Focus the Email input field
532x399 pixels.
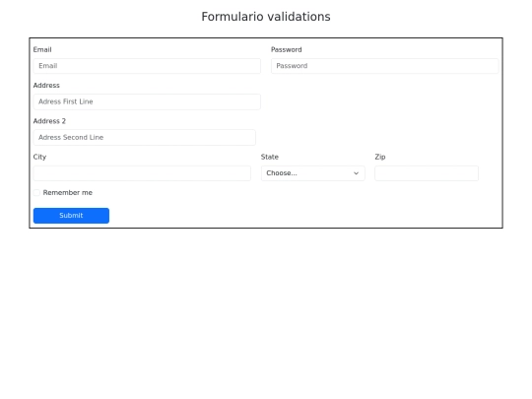tap(147, 66)
